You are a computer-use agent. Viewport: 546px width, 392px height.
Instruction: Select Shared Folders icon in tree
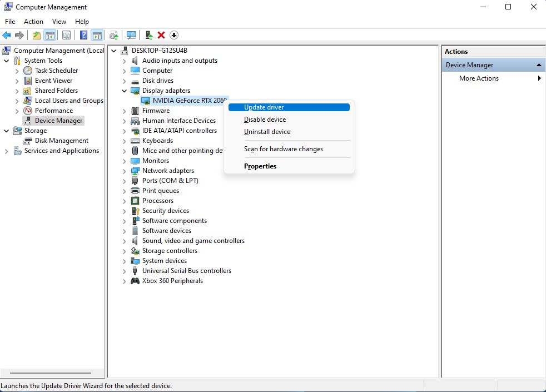27,91
